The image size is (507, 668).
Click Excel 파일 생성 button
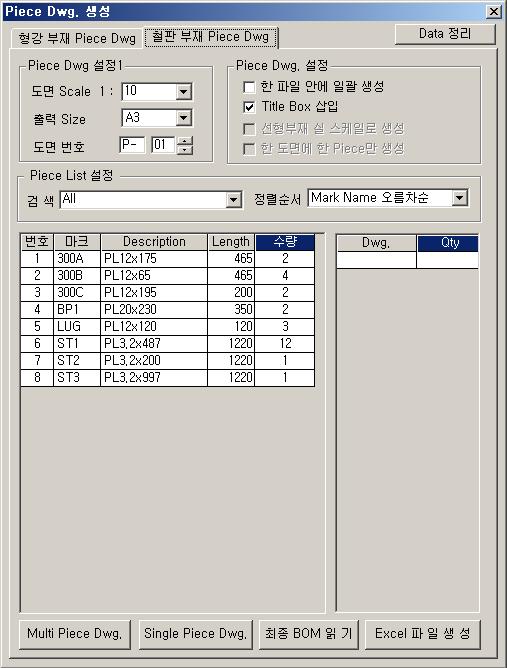(423, 634)
